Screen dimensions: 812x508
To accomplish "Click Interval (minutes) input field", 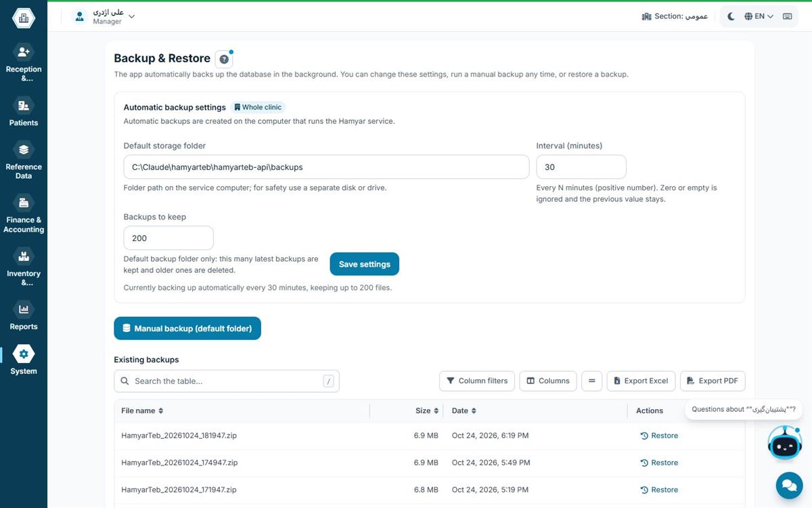I will tap(581, 167).
